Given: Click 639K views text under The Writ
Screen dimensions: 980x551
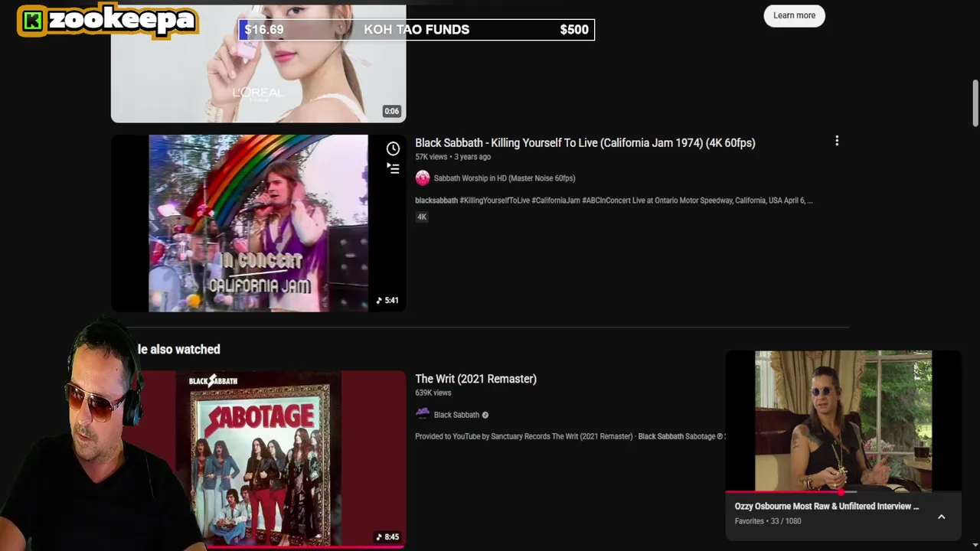Looking at the screenshot, I should [x=433, y=393].
